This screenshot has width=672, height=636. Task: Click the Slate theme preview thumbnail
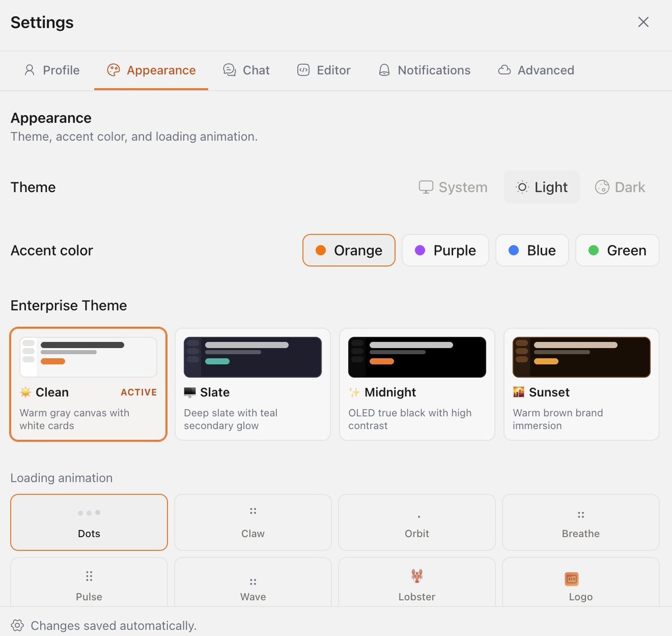pos(253,357)
